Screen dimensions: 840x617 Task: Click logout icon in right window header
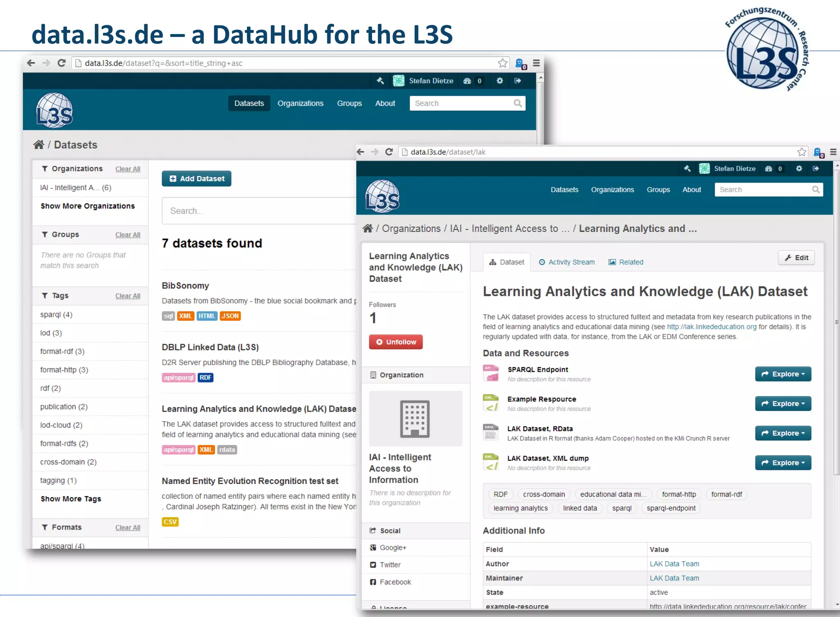click(x=816, y=168)
